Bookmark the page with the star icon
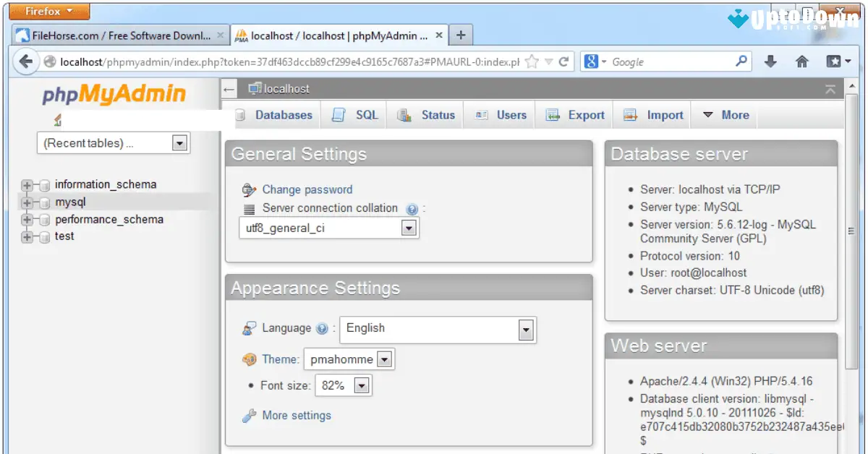The width and height of the screenshot is (868, 454). (x=530, y=61)
